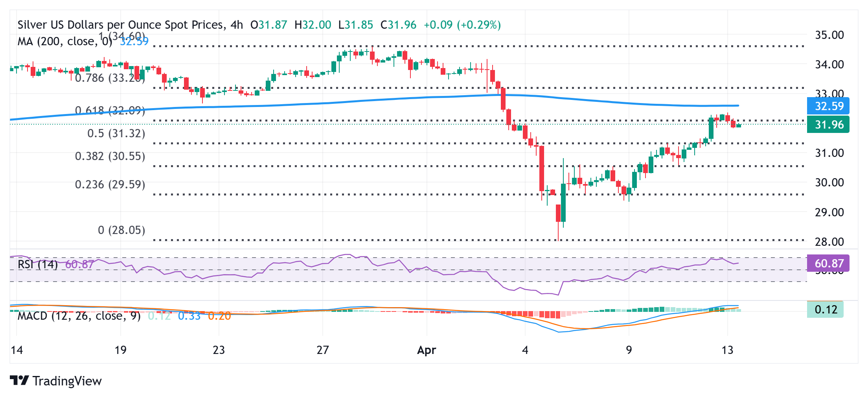Click the 0.5 (31.32) Fibonacci level label
The image size is (868, 398).
click(116, 133)
